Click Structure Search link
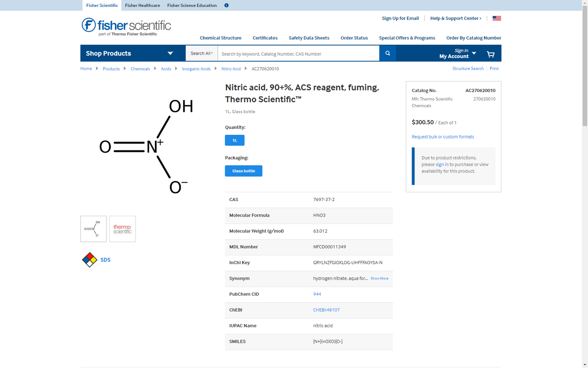588x368 pixels. tap(468, 69)
